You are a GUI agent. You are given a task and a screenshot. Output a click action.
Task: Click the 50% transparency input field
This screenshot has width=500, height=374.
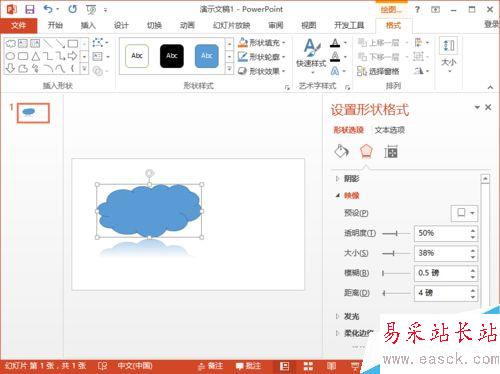(442, 233)
